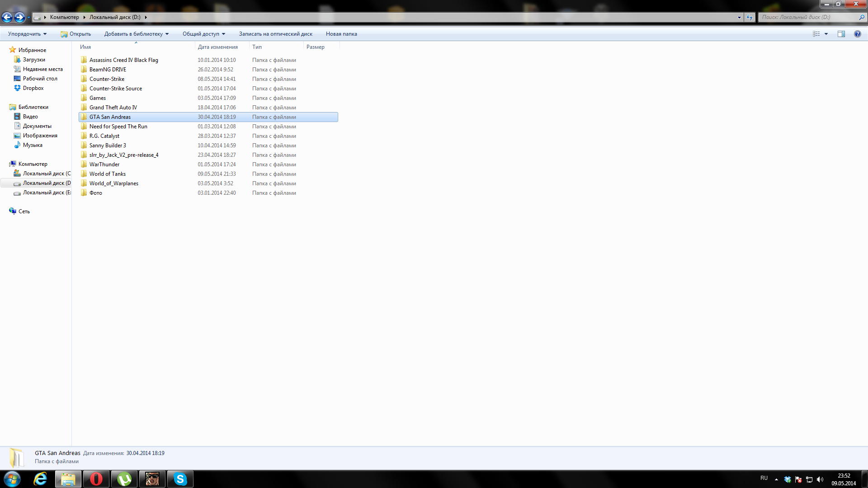Open the Общий доступ menu
The image size is (868, 488).
[x=203, y=34]
